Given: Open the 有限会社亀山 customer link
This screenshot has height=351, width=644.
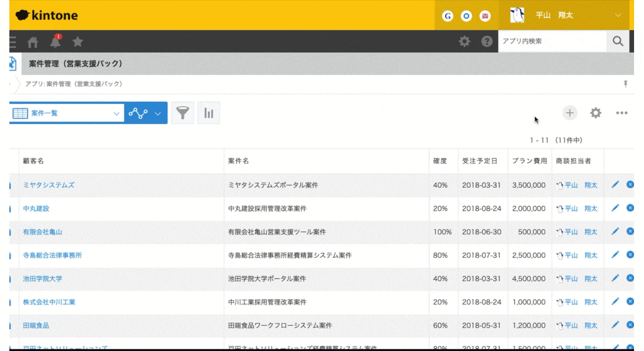Looking at the screenshot, I should pyautogui.click(x=42, y=232).
